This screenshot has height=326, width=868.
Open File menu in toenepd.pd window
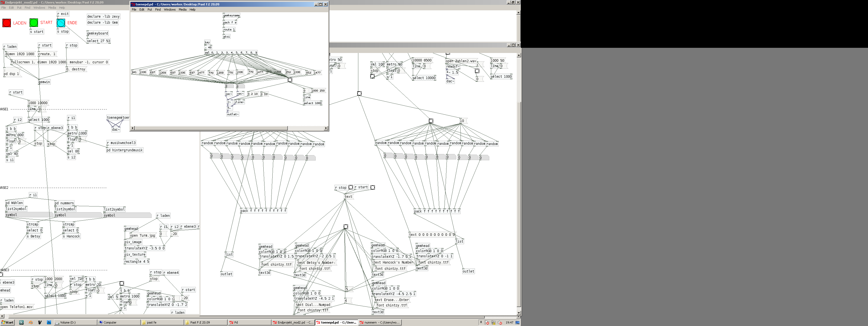[x=134, y=10]
